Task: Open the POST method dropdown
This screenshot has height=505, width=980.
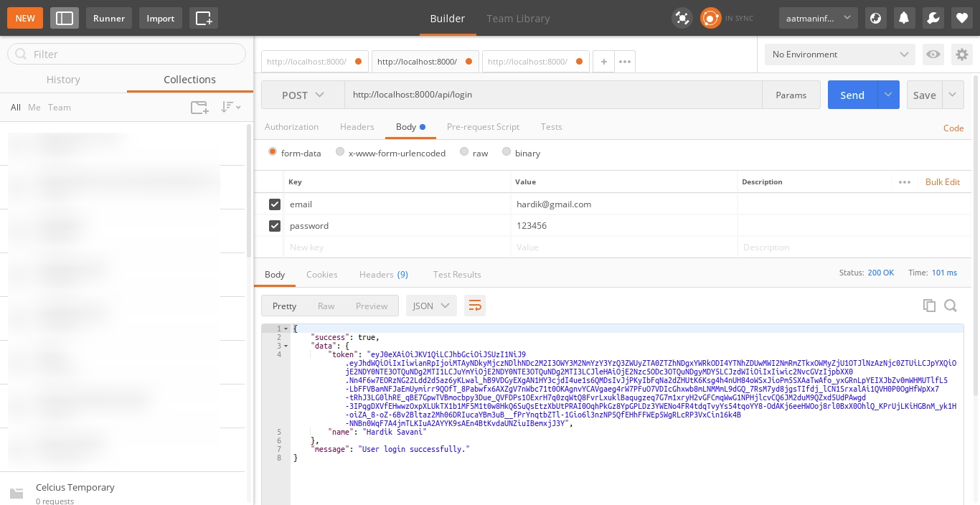Action: [303, 95]
